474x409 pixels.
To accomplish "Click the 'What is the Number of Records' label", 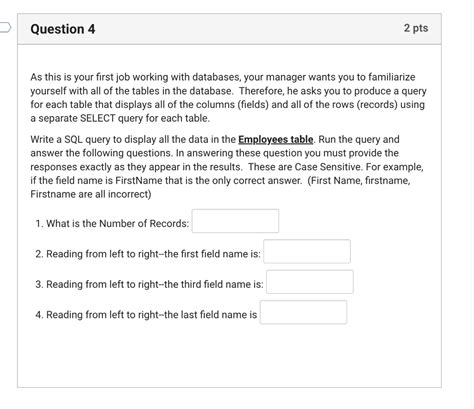I will click(x=112, y=223).
